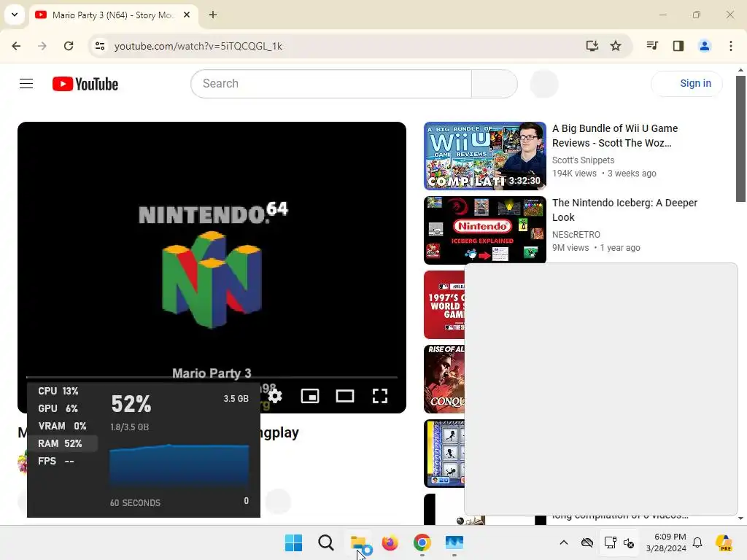The height and width of the screenshot is (560, 747).
Task: Click the search submit button
Action: 494,84
